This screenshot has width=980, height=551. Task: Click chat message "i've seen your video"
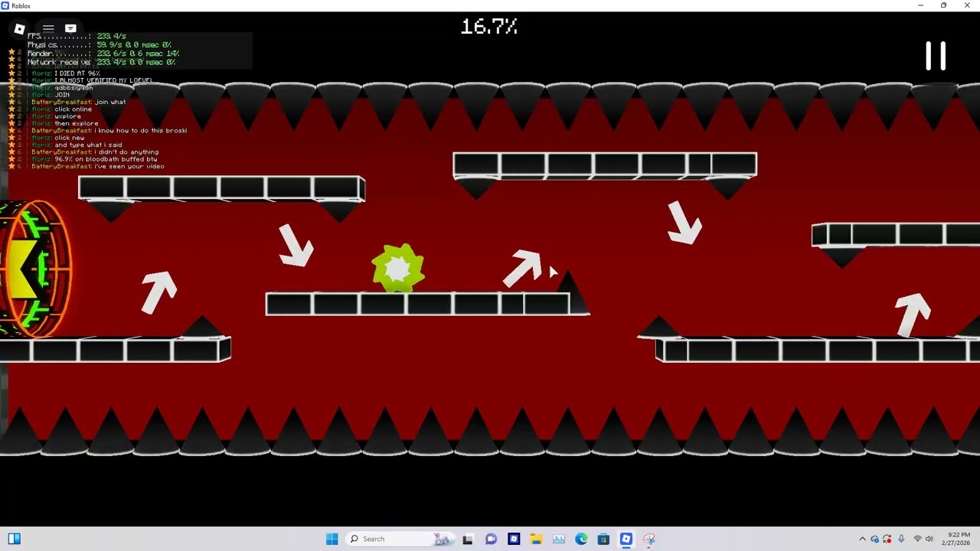[x=130, y=166]
